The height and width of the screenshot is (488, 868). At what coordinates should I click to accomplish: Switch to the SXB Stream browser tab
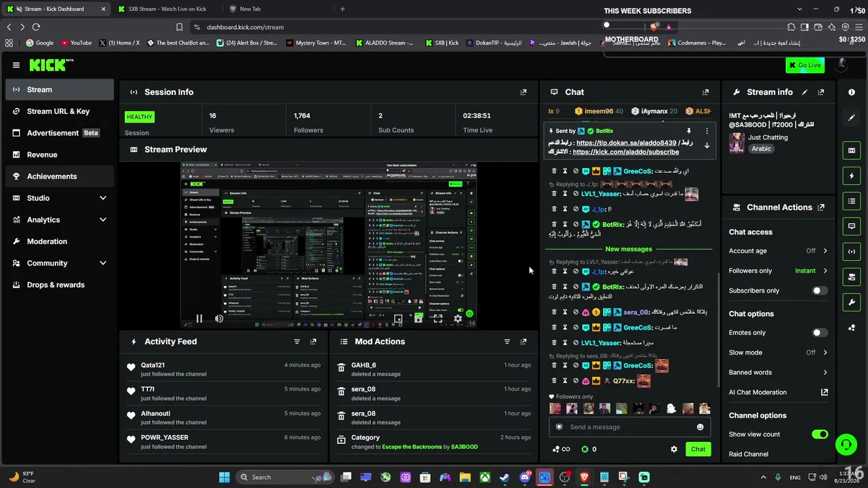[x=167, y=9]
